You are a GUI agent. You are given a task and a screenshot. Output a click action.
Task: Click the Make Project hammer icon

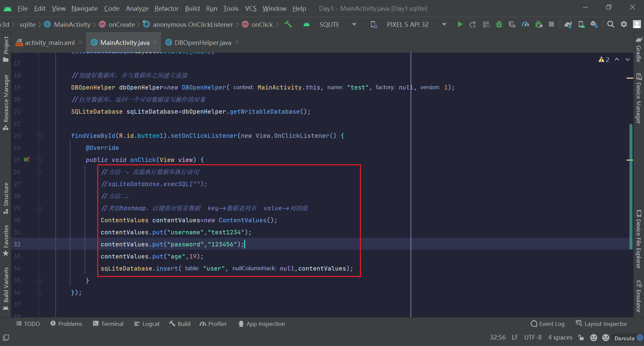point(288,24)
